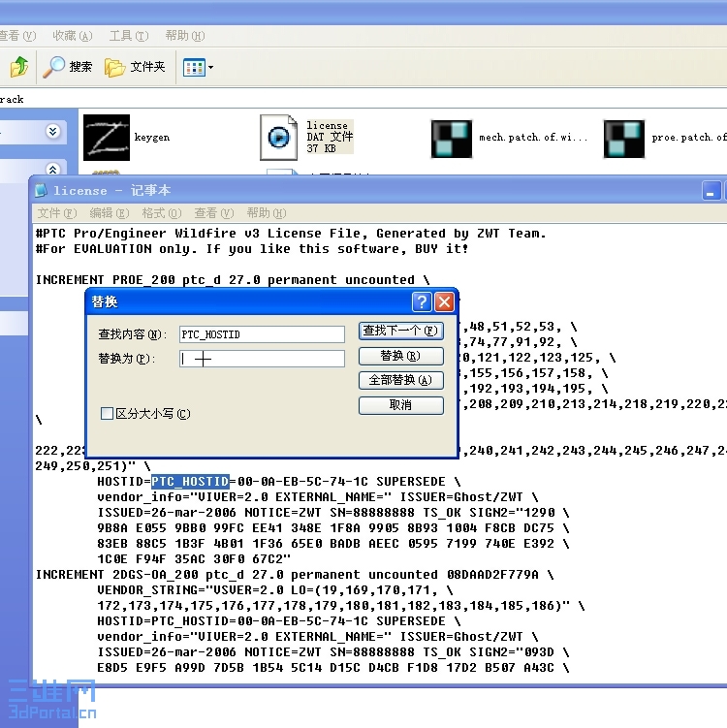
Task: Open Notepad 查看(V) menu
Action: 213,213
